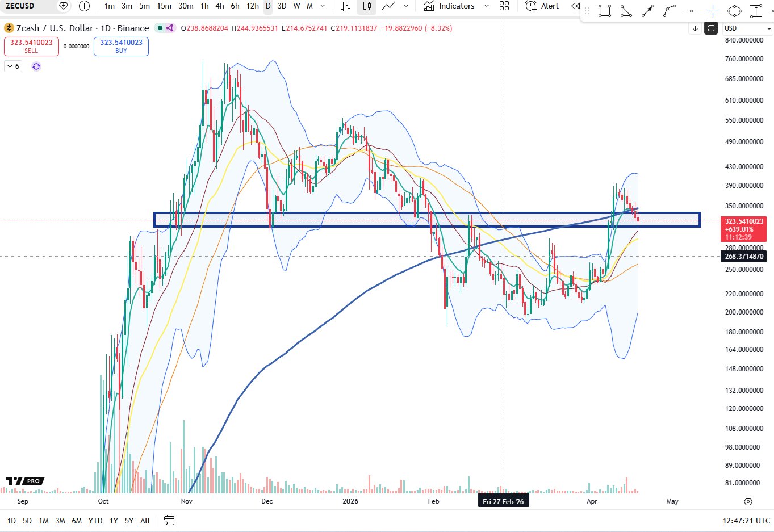The image size is (774, 532).
Task: Click the 268.3714870 crosshair price label
Action: pos(744,257)
